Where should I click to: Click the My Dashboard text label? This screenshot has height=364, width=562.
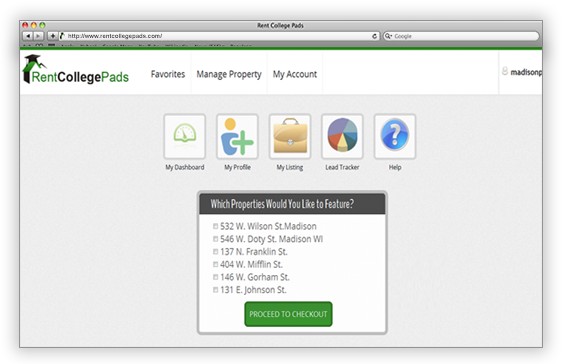click(185, 167)
